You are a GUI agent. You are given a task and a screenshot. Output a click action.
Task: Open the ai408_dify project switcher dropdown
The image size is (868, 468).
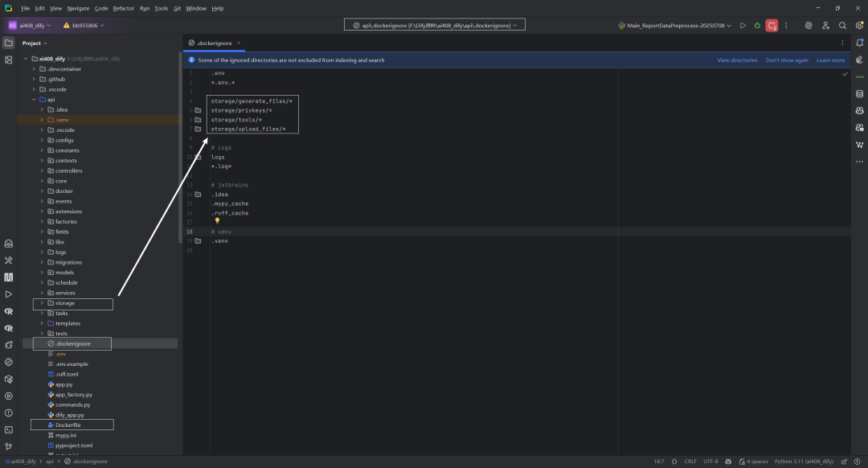click(x=30, y=26)
